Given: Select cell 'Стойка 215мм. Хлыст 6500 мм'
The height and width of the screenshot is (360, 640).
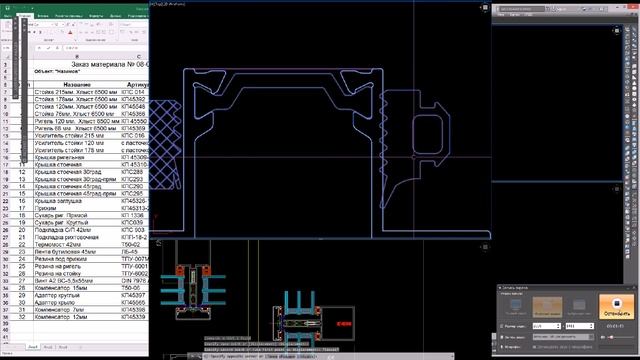Looking at the screenshot, I should pos(77,92).
